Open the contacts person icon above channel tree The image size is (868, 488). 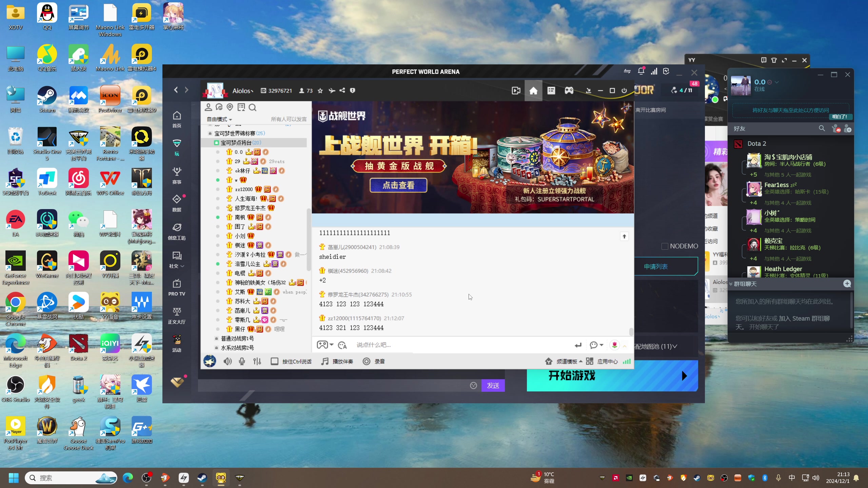tap(208, 107)
